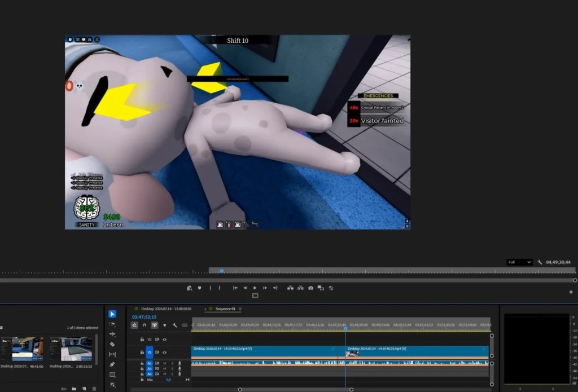The image size is (578, 392).
Task: Click Go to Out point button
Action: (x=275, y=288)
